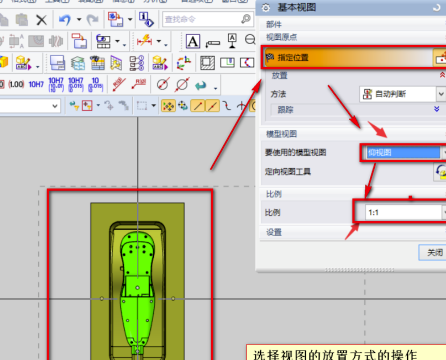Click the position icon right of 指定位置

(x=440, y=58)
